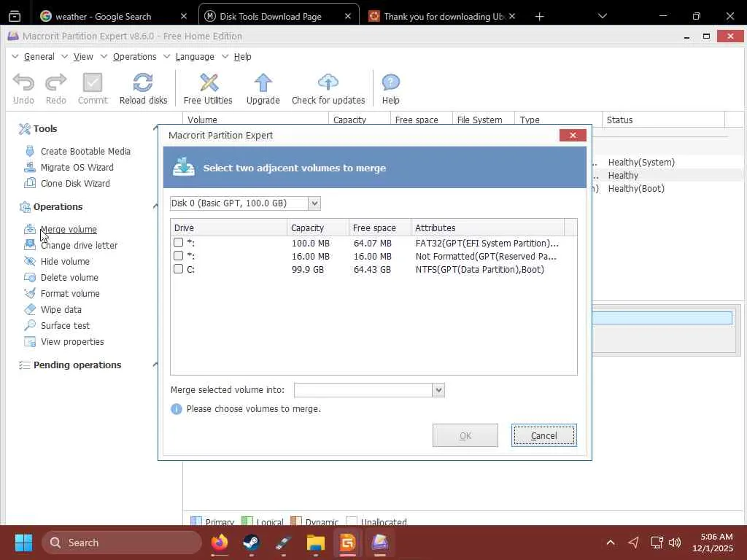Check the 16.00 MB reserved partition box
The width and height of the screenshot is (747, 560).
coord(178,256)
